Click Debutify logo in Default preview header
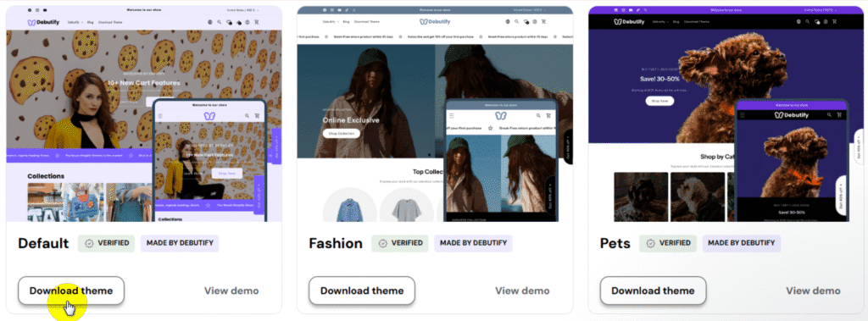 click(x=44, y=22)
